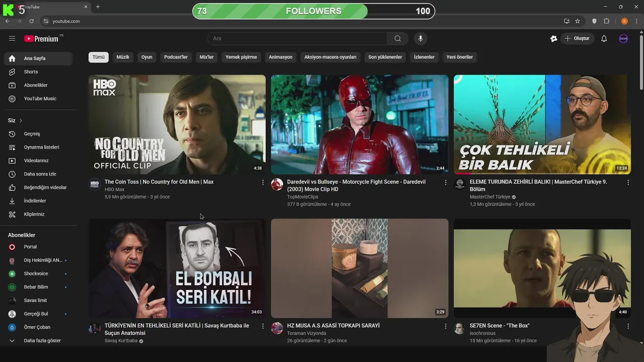Click the search magnifier button
This screenshot has height=362, width=644.
pos(397,39)
